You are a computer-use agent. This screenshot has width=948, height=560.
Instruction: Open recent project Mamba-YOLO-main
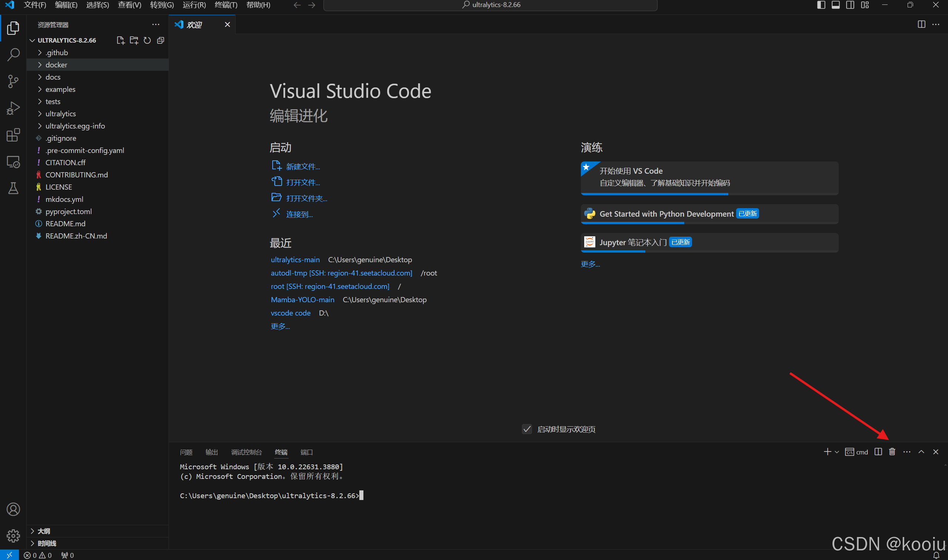302,300
